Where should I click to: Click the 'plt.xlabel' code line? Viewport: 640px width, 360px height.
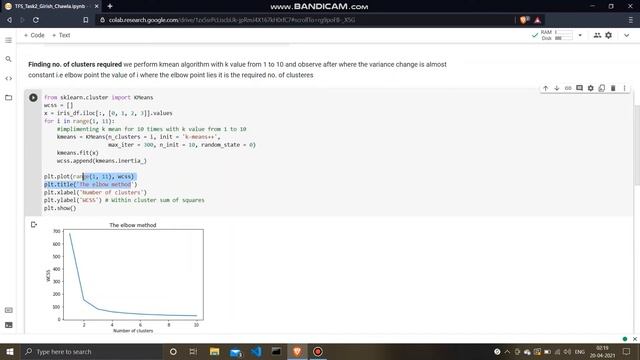click(x=95, y=192)
